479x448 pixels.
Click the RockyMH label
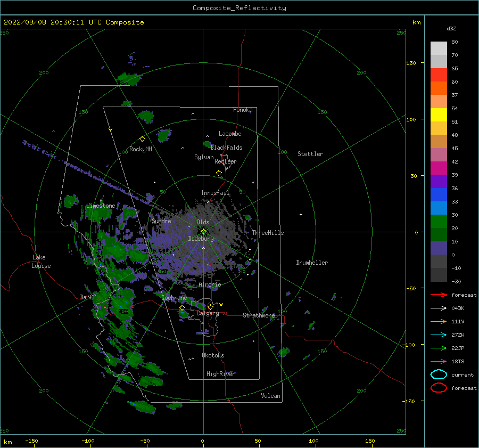[x=141, y=149]
